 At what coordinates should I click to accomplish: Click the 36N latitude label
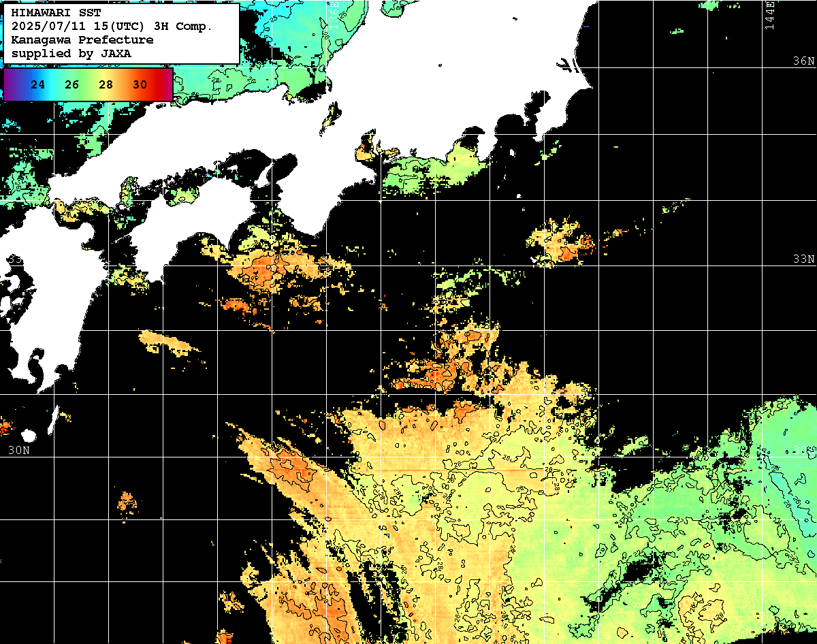[x=804, y=61]
